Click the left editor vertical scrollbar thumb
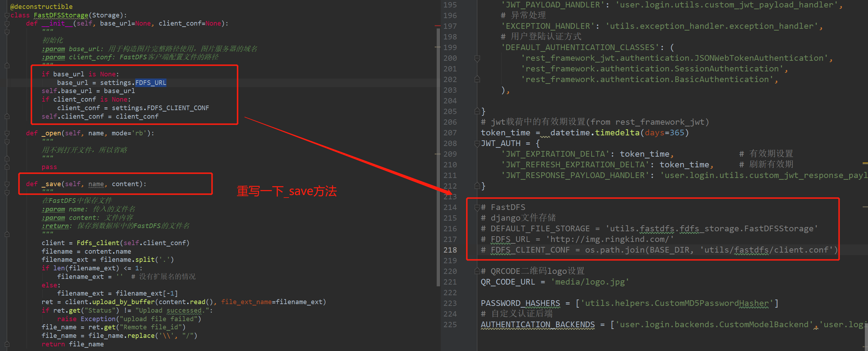The height and width of the screenshot is (351, 868). 438,156
